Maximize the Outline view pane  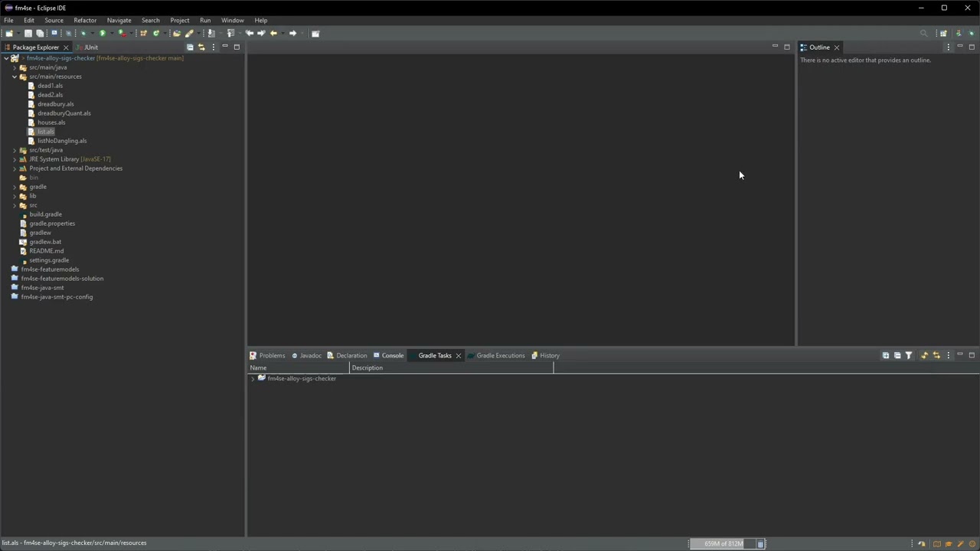coord(972,47)
